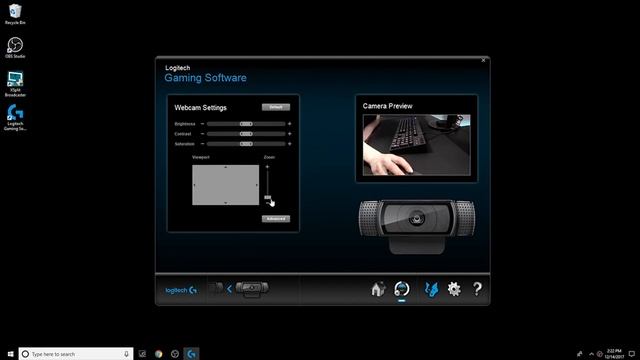The image size is (640, 360).
Task: Pan viewport right with right arrow
Action: 257,185
